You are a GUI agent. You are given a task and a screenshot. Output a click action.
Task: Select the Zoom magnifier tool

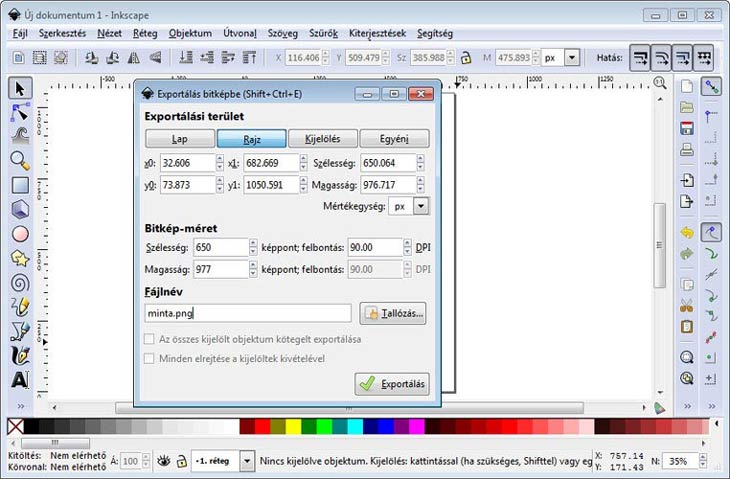pos(20,160)
